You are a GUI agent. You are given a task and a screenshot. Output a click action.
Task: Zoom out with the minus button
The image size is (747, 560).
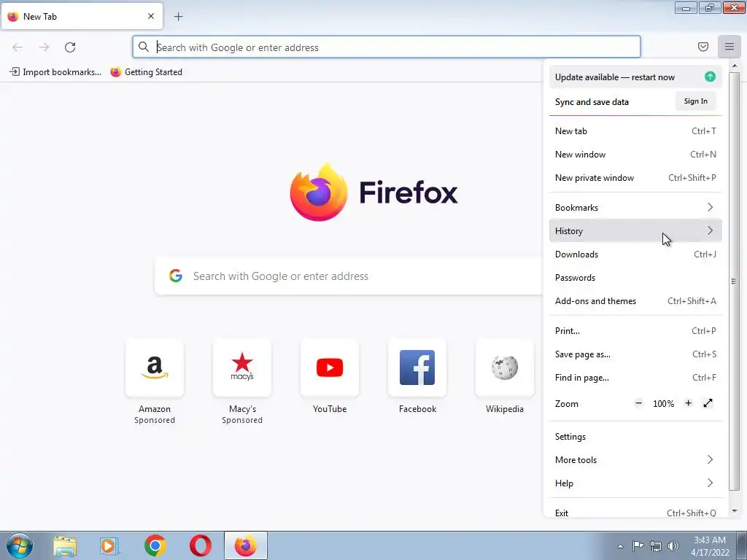[638, 403]
